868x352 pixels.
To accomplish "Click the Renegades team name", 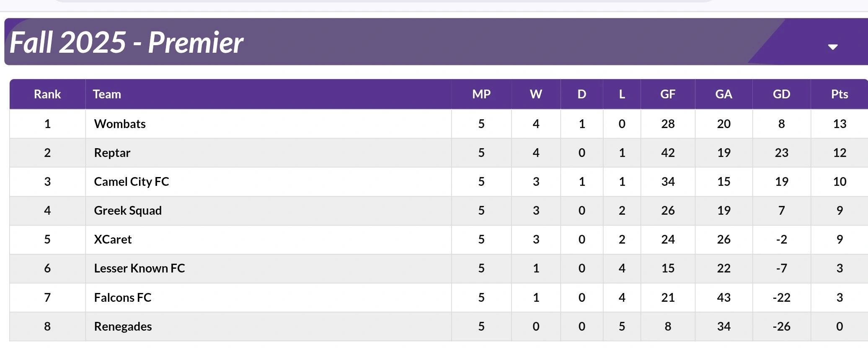I will tap(123, 326).
